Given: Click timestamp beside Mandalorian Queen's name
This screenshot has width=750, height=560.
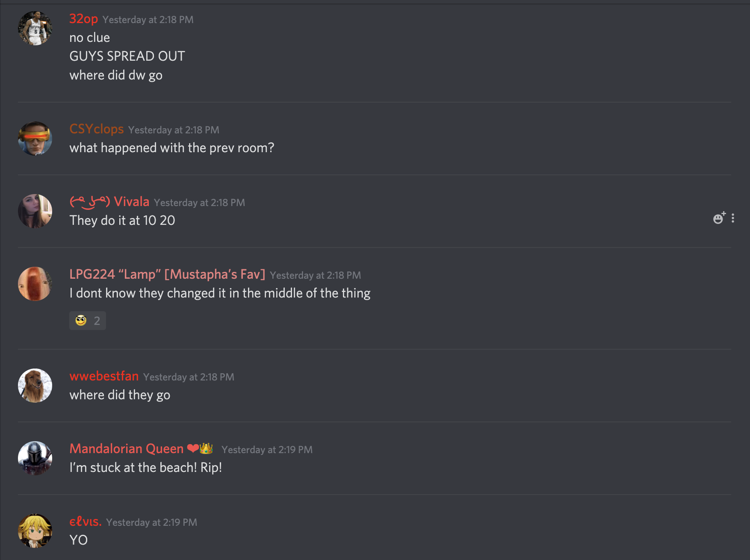Looking at the screenshot, I should pos(267,450).
